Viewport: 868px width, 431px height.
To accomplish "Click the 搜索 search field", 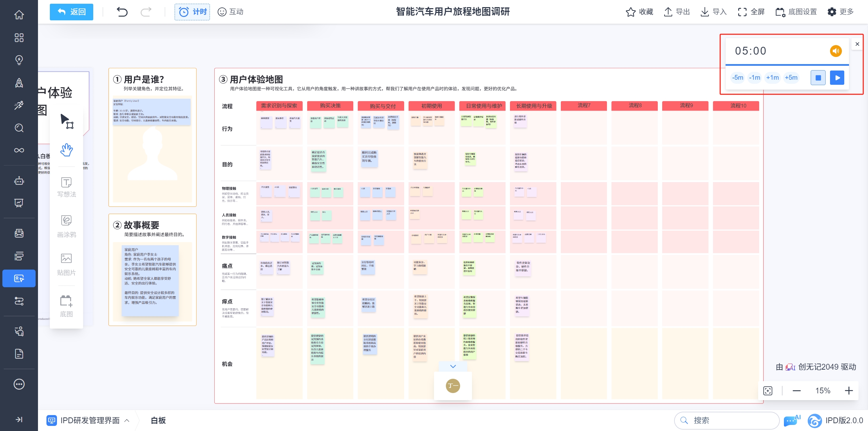I will [x=726, y=420].
